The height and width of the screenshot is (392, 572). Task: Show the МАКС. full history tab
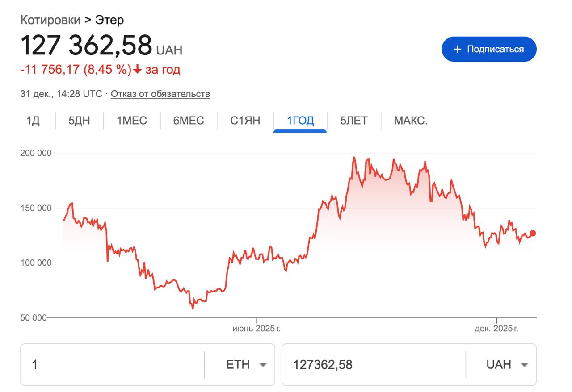[411, 121]
